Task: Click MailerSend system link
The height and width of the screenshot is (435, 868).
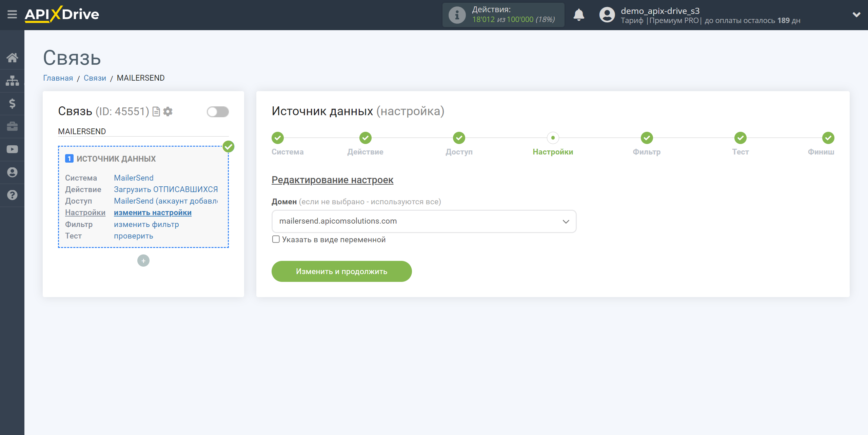Action: tap(134, 178)
